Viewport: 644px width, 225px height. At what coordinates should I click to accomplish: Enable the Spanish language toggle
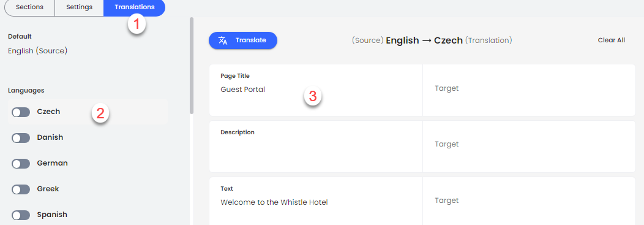(21, 215)
